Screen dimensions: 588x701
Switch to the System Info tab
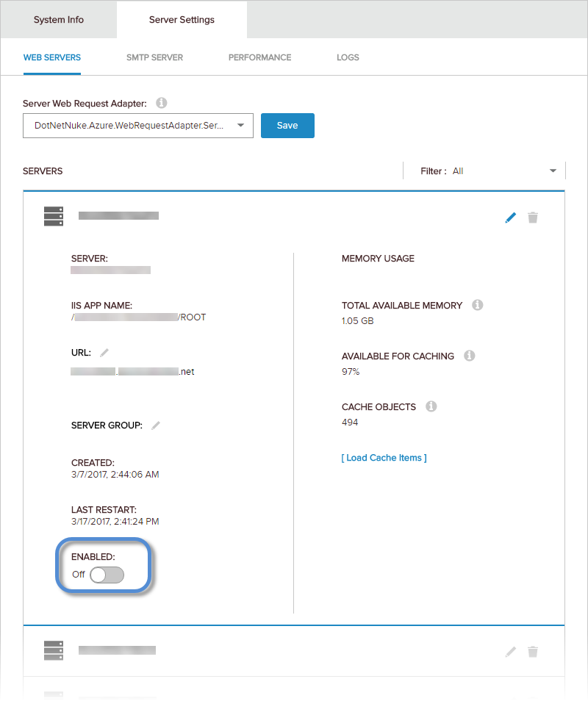59,20
